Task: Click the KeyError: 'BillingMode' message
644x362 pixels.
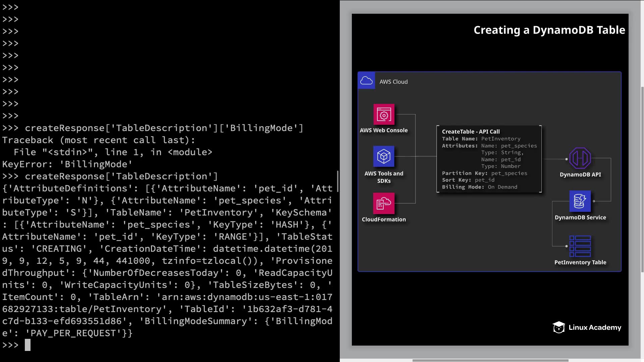Action: point(67,164)
